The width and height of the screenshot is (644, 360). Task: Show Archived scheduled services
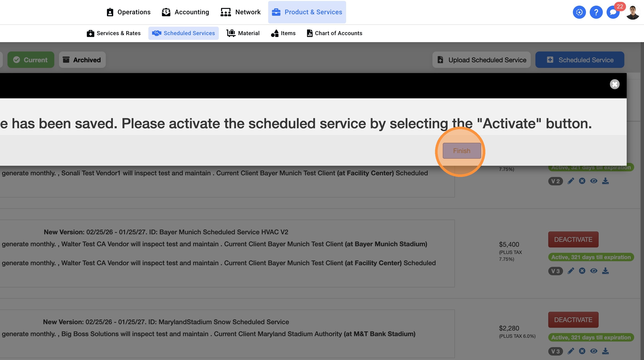82,60
